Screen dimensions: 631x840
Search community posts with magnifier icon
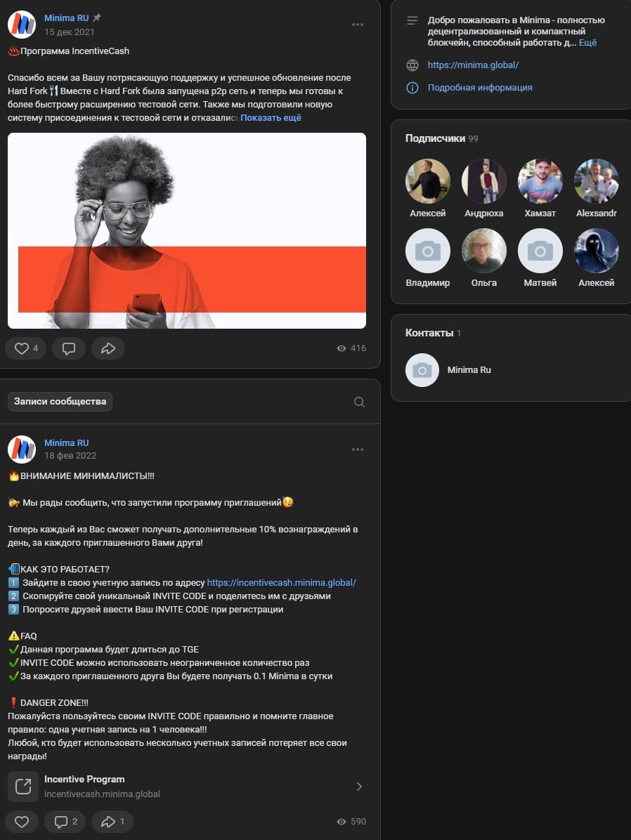(359, 402)
